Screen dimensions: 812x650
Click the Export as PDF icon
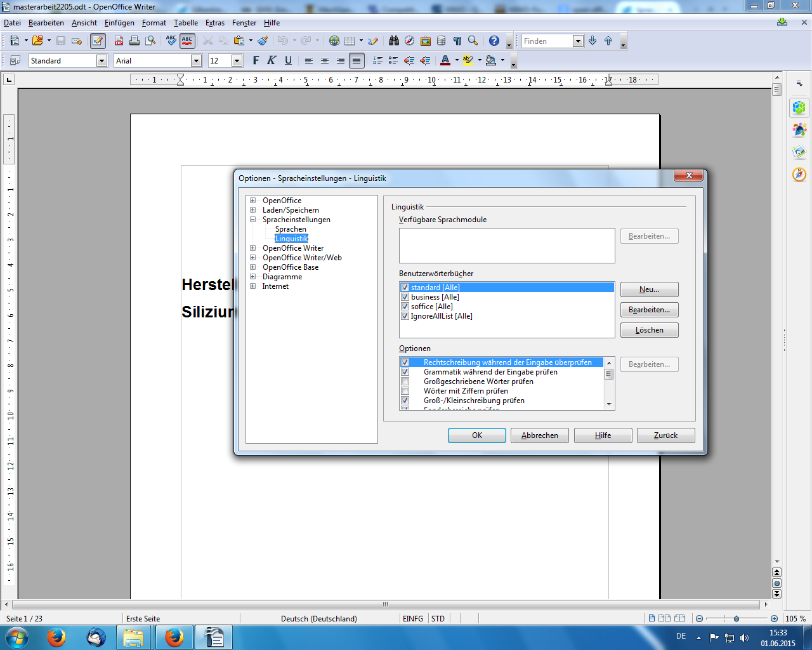tap(119, 41)
